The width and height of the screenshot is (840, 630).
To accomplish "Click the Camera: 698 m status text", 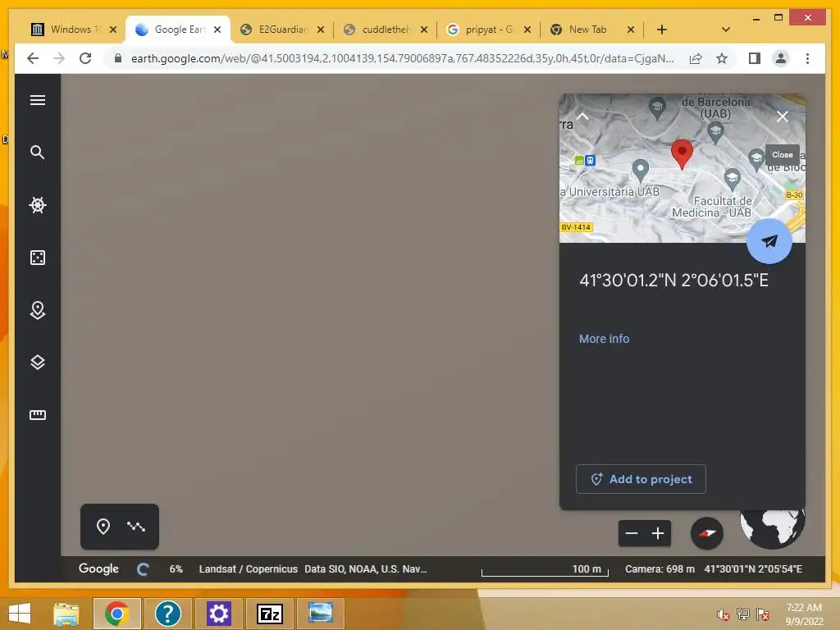I will [x=660, y=569].
